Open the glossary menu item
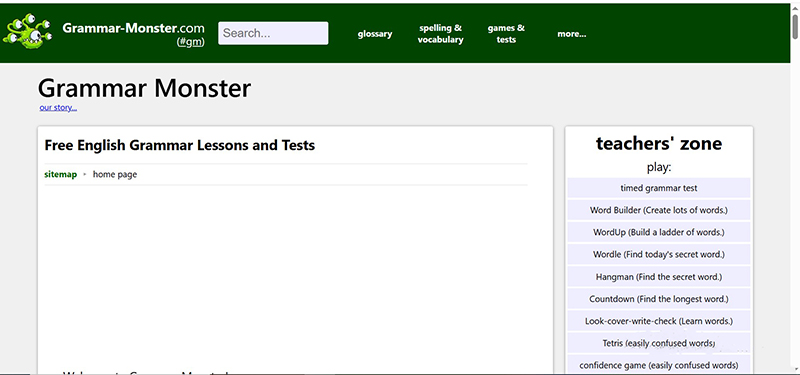Screen dimensions: 800x375 coord(375,34)
